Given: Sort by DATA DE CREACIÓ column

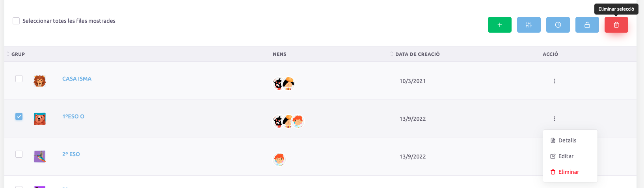Looking at the screenshot, I should pos(417,54).
